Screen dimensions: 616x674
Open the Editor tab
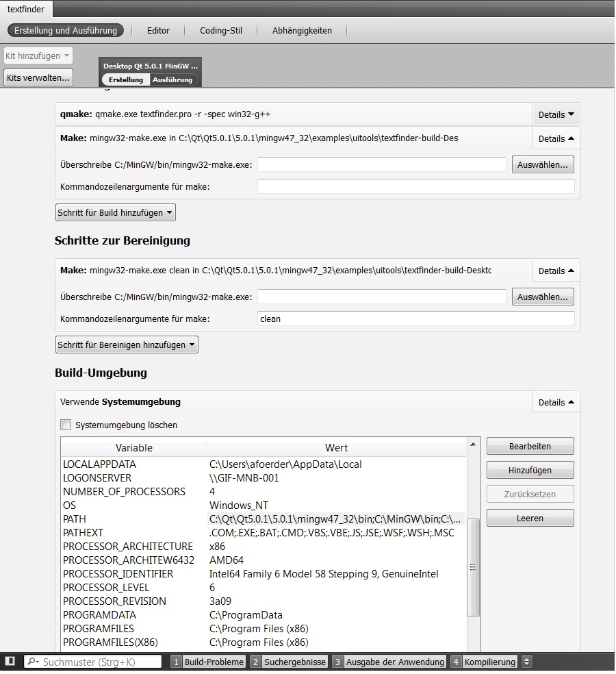(x=158, y=31)
